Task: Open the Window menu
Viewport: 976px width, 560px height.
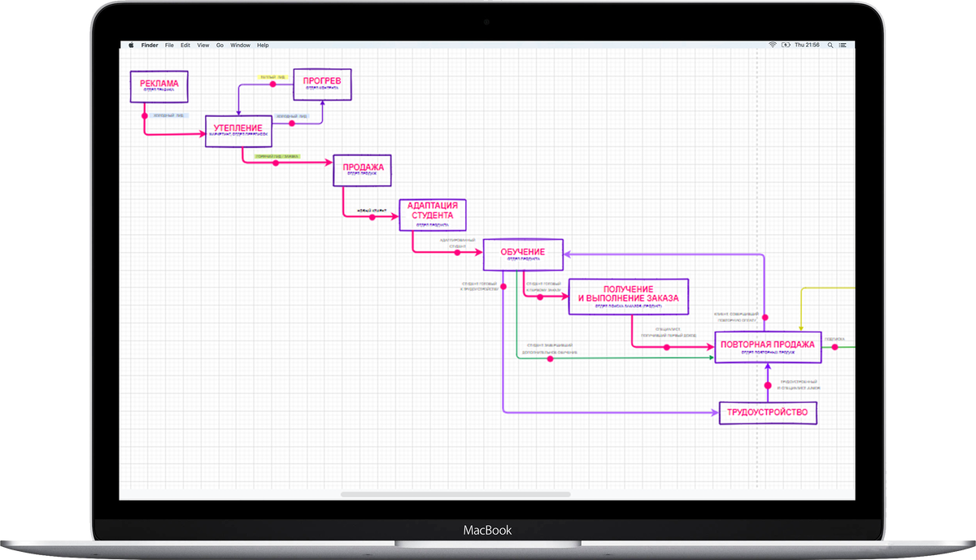Action: 240,46
